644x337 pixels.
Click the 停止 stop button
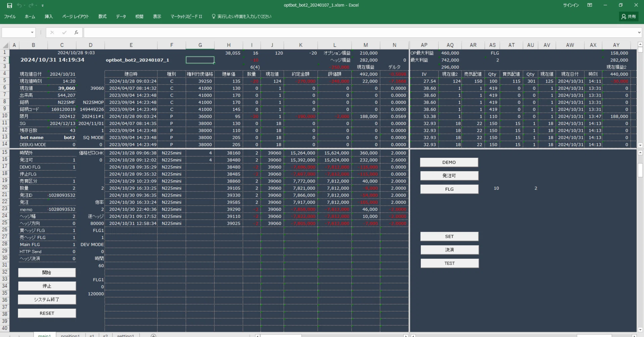(x=47, y=286)
